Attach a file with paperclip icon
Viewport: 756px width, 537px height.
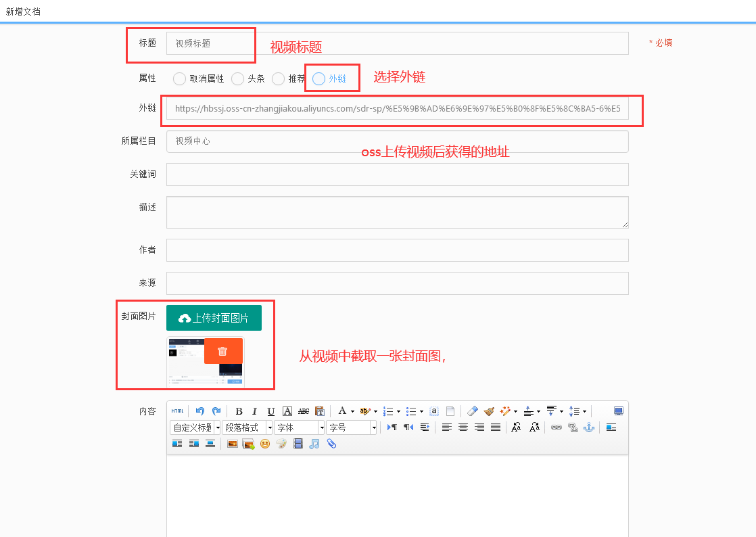pos(331,444)
